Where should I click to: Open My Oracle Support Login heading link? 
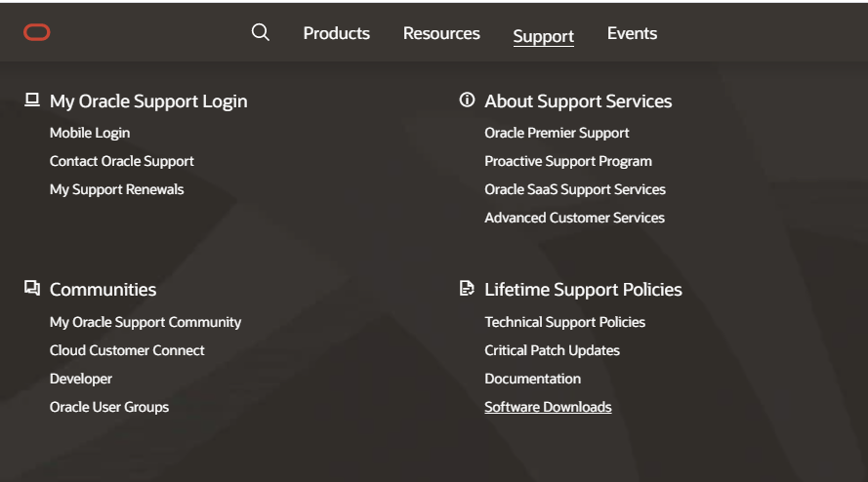click(148, 101)
